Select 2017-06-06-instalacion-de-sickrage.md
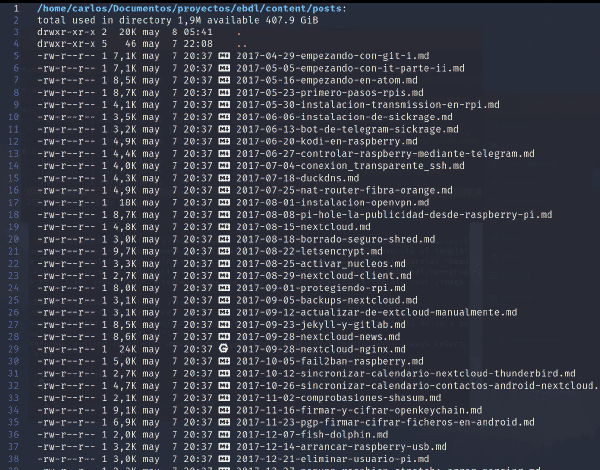The image size is (600, 470). tap(344, 117)
